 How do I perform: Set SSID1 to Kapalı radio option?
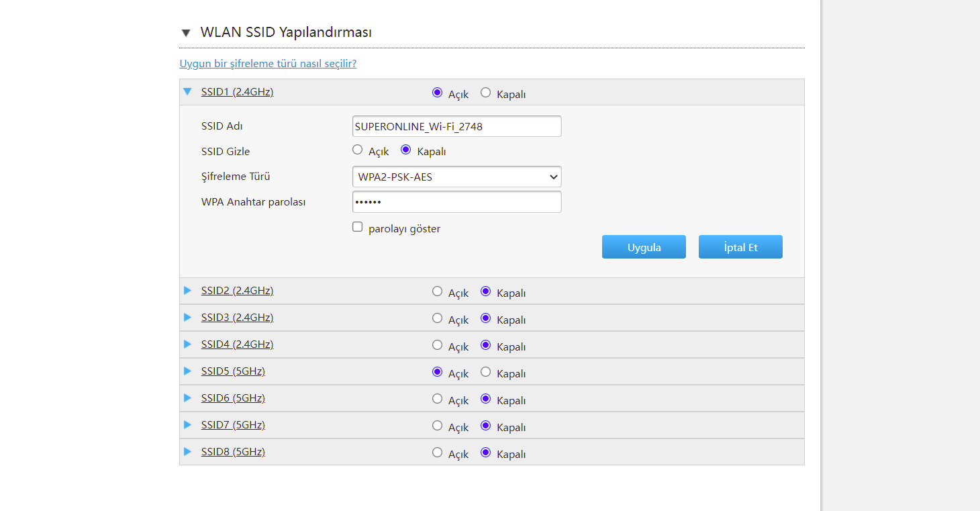point(486,93)
